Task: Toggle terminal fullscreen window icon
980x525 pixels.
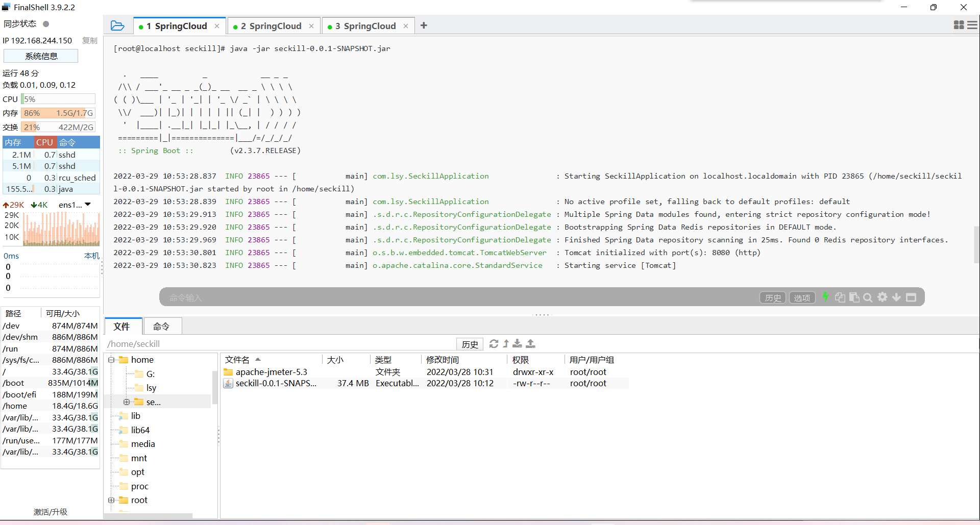Action: coord(911,297)
